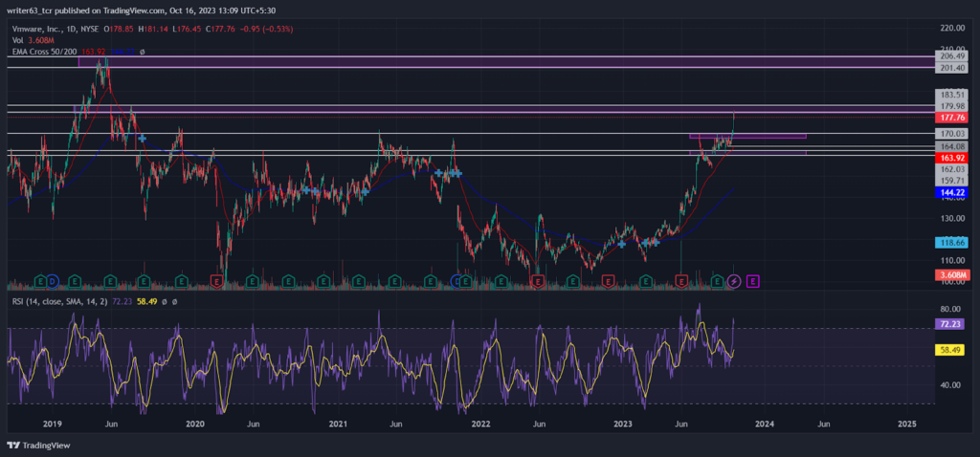Click the TradingView logo at bottom left
This screenshot has height=457, width=980.
pos(38,446)
